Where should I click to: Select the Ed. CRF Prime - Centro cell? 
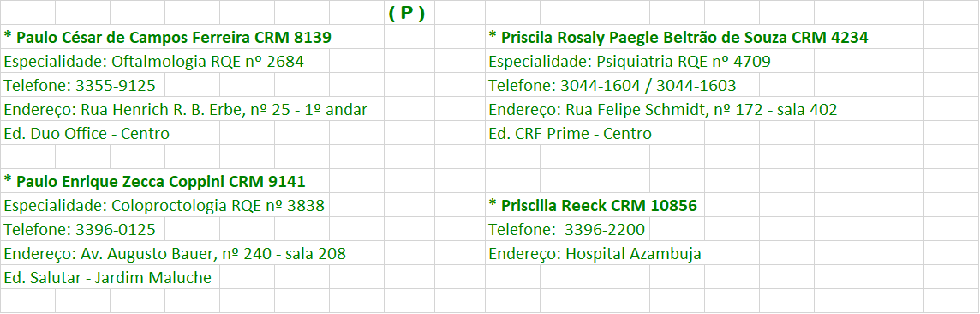[570, 133]
